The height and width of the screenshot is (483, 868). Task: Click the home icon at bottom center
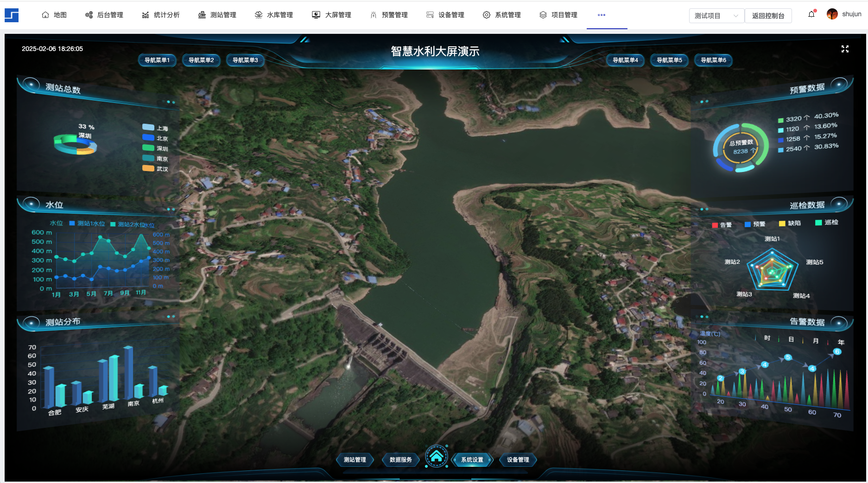436,457
